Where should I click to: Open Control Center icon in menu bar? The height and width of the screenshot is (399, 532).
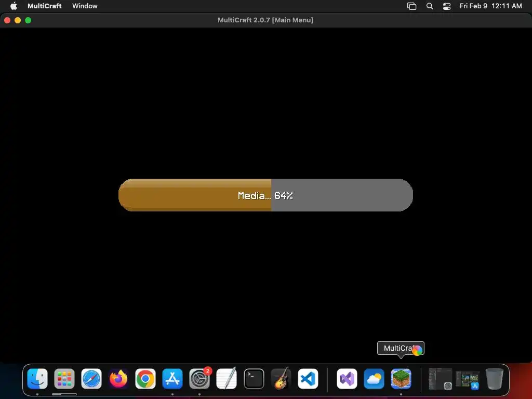click(x=447, y=6)
